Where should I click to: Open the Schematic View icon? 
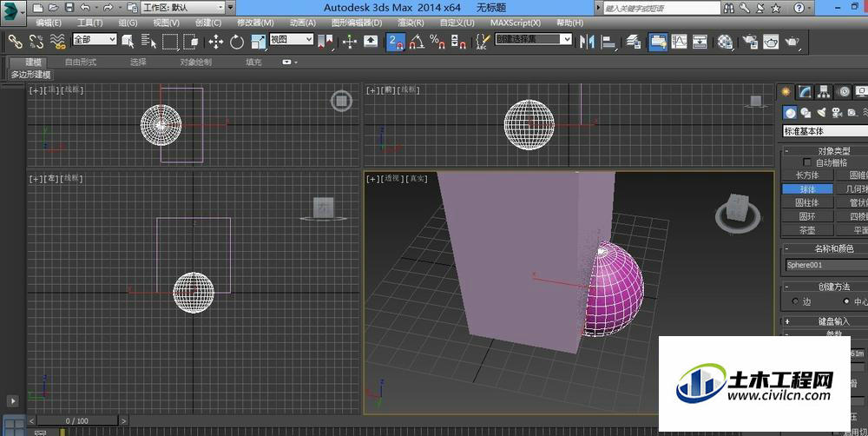pyautogui.click(x=700, y=41)
